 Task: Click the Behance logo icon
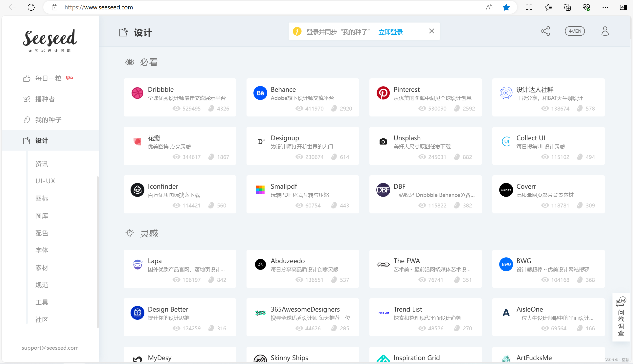[x=260, y=93]
